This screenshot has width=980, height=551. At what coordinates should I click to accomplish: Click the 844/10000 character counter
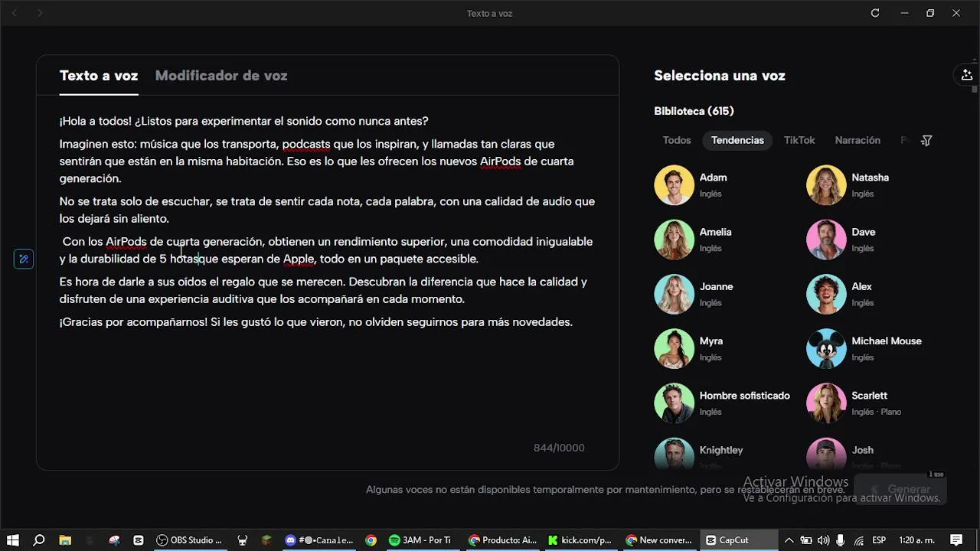click(x=559, y=448)
